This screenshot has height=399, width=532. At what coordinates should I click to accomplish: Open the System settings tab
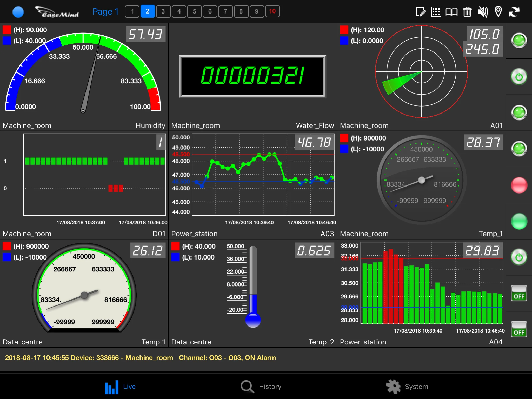[x=407, y=387]
